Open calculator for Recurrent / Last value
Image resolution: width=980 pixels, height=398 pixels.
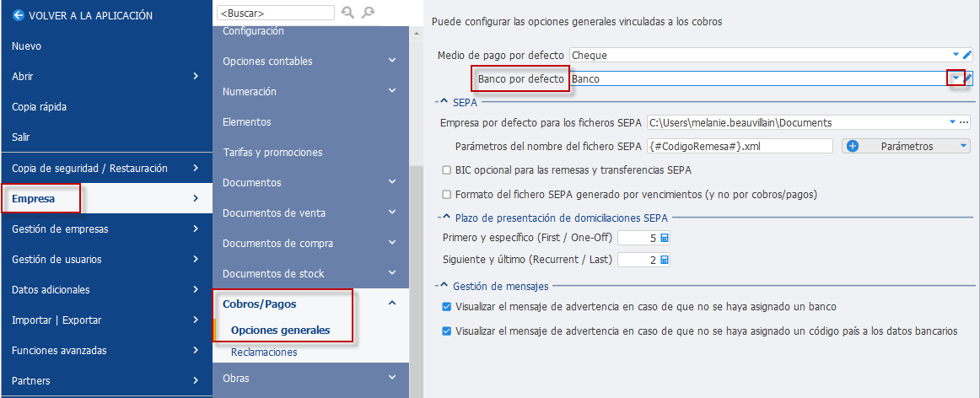[665, 260]
